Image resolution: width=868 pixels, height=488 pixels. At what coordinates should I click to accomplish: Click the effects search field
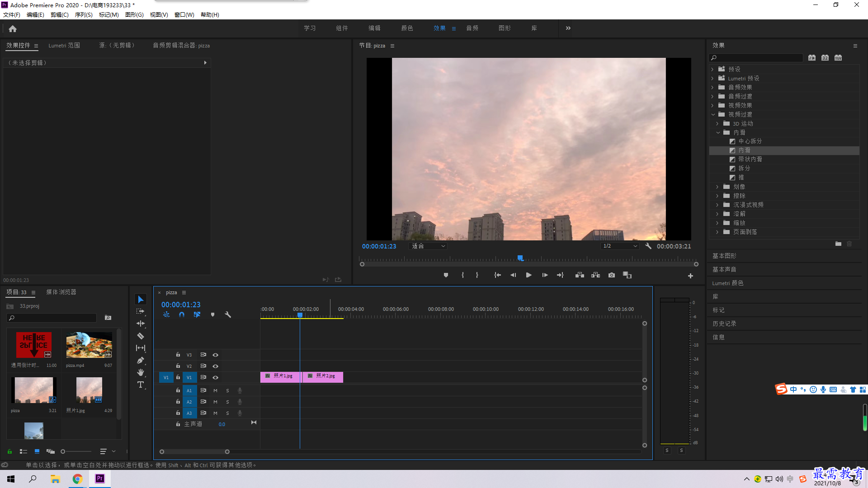[756, 58]
